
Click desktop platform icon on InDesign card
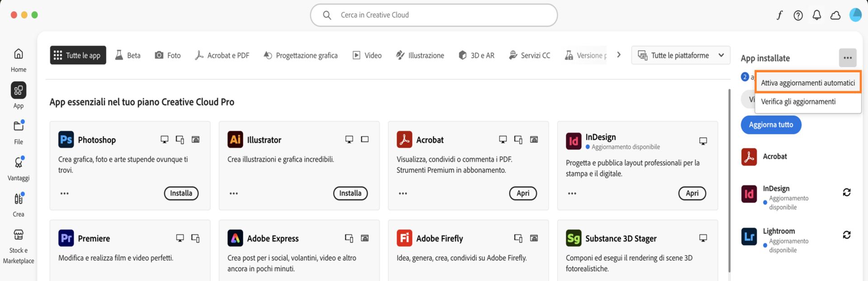(703, 141)
